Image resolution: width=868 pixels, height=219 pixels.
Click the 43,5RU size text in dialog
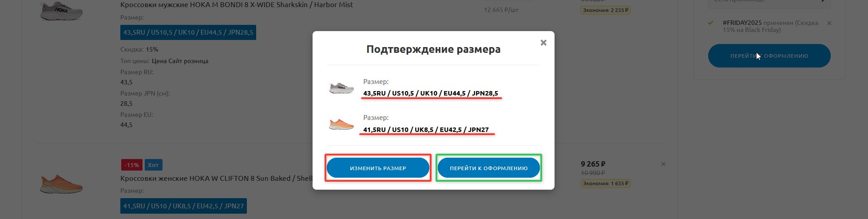pyautogui.click(x=430, y=93)
